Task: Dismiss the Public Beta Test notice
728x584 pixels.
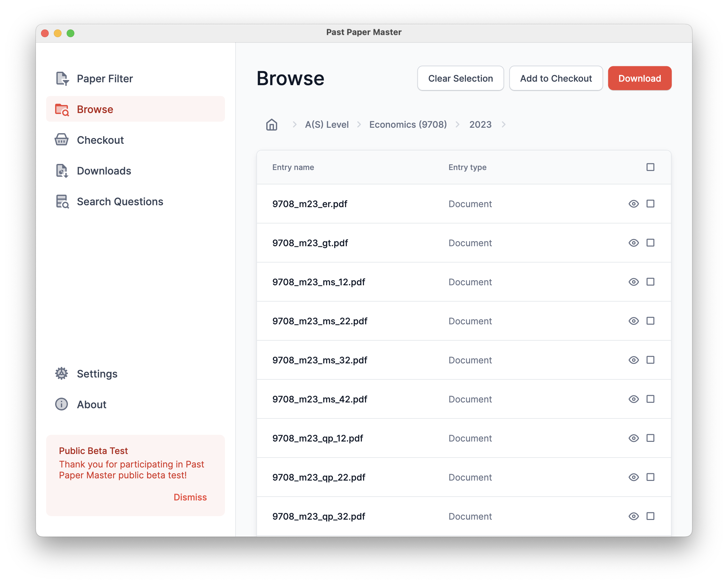Action: click(x=190, y=497)
